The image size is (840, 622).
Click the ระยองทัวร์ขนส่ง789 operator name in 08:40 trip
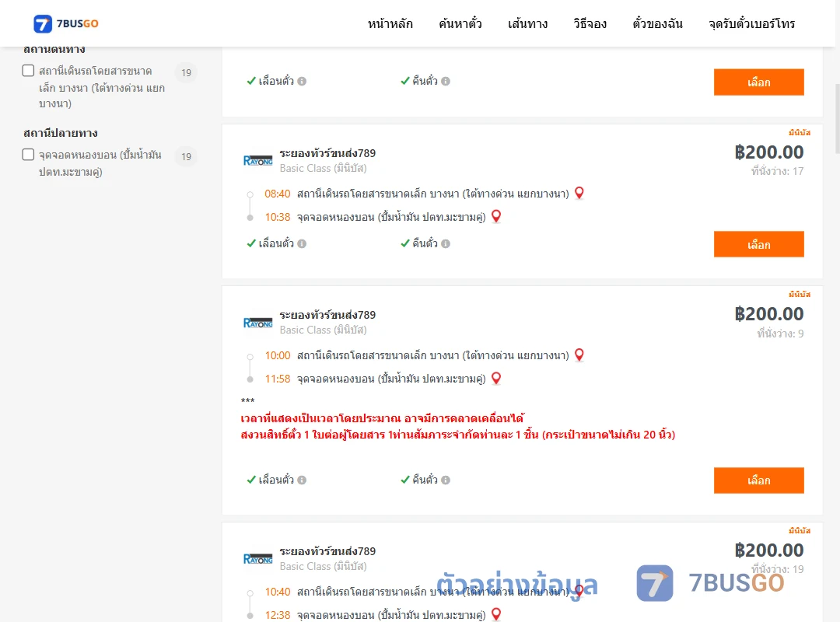[x=327, y=153]
